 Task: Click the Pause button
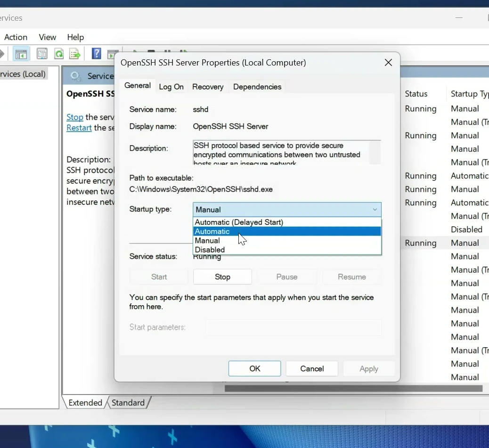tap(286, 277)
